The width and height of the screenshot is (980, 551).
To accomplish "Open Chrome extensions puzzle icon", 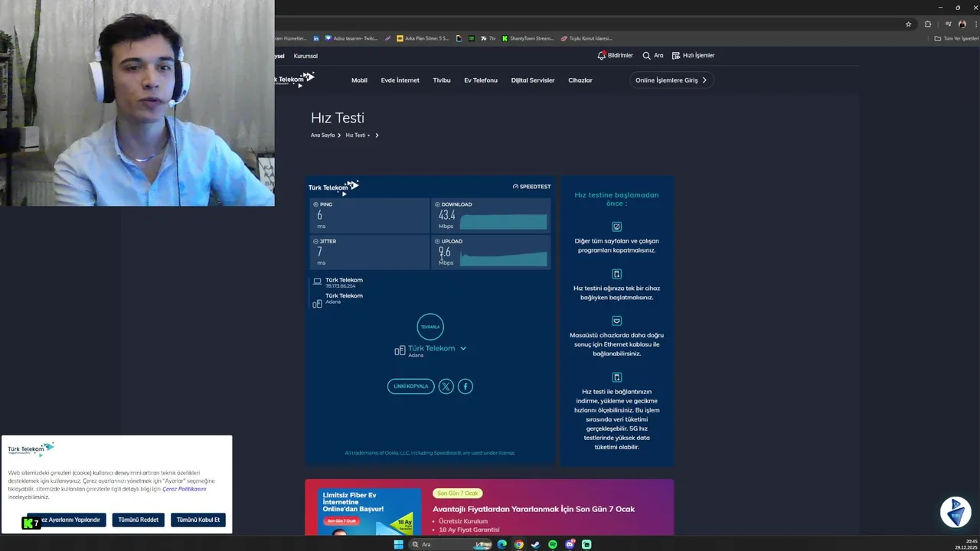I will click(x=928, y=24).
